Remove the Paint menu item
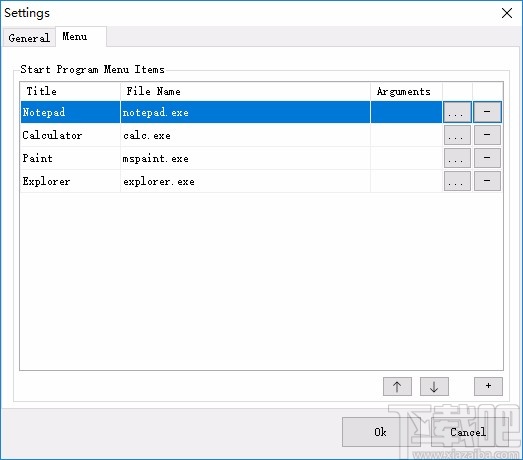The height and width of the screenshot is (460, 523). click(487, 158)
